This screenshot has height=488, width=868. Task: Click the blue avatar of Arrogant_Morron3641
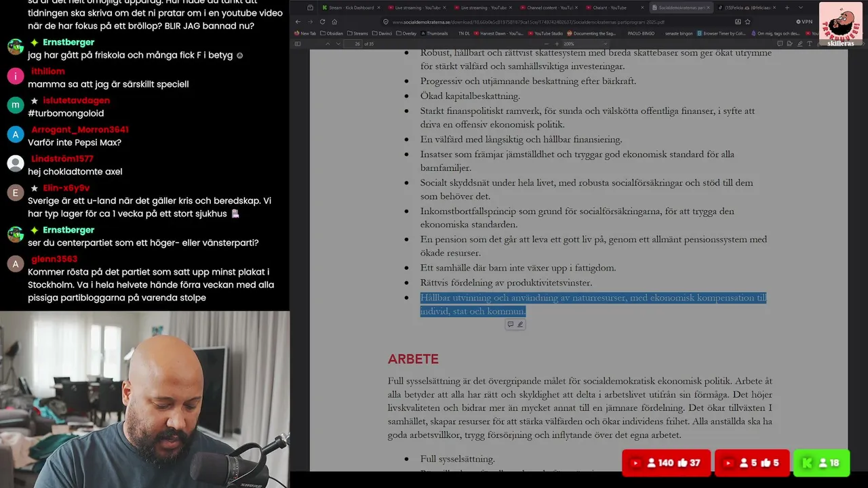[x=16, y=134]
